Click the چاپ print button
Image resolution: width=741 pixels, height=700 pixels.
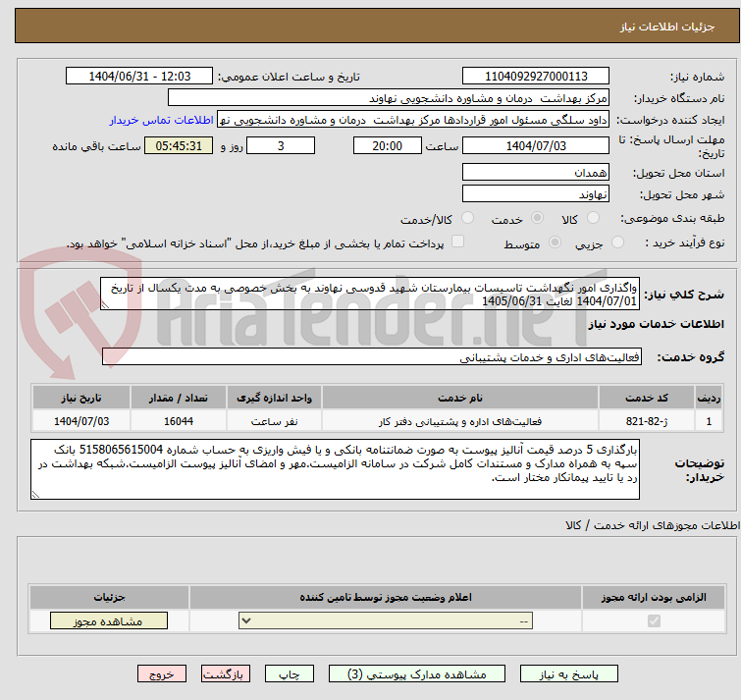click(290, 674)
